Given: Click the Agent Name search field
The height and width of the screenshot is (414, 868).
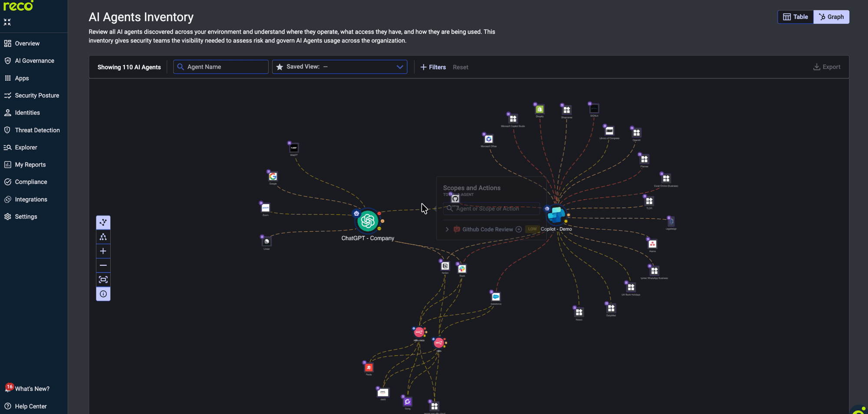Looking at the screenshot, I should point(220,66).
